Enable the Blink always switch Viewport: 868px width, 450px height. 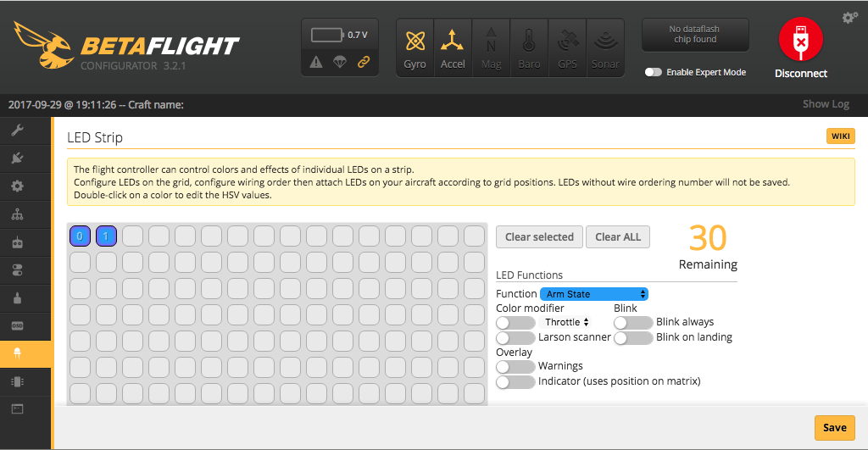click(633, 323)
